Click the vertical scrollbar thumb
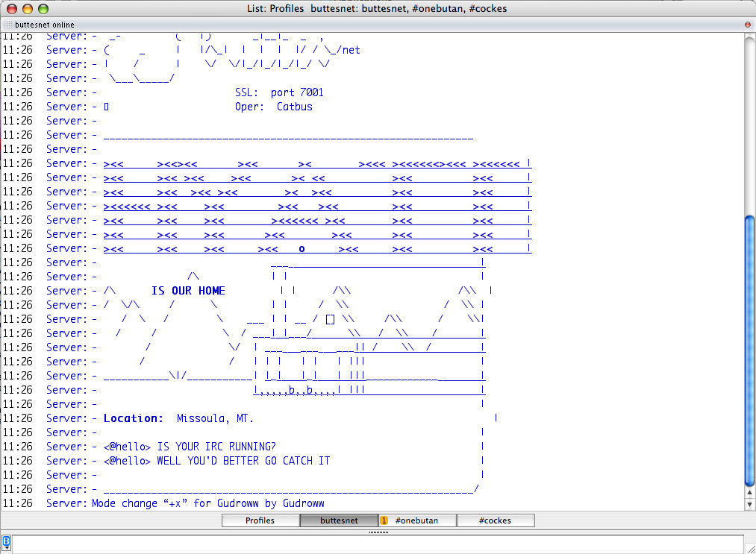Screen dimensions: 756x554 749,350
